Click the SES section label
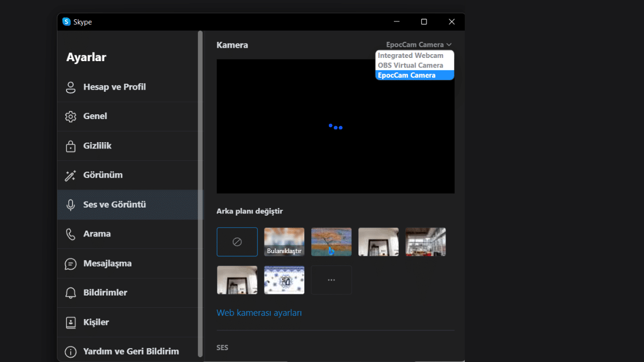Screen dimensions: 644x362 coord(222,348)
